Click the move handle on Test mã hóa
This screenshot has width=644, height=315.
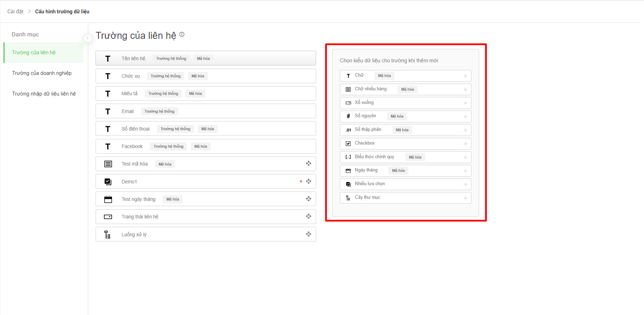(x=308, y=163)
